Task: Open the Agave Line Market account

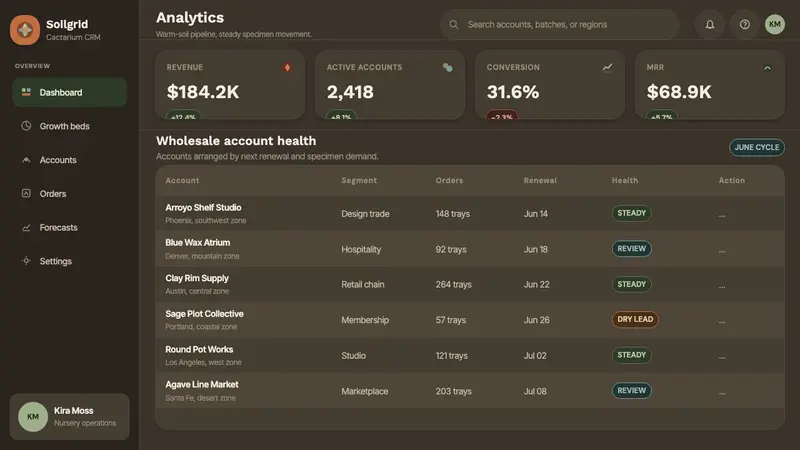Action: click(x=202, y=385)
